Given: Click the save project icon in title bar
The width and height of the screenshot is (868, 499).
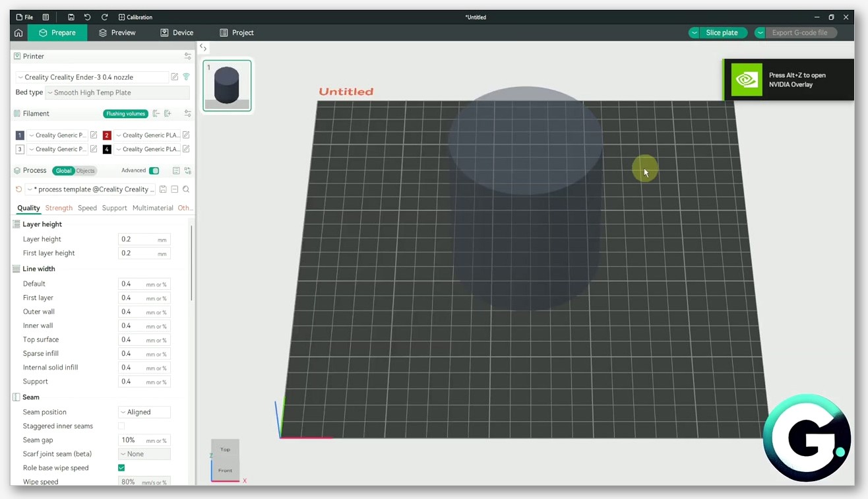Looking at the screenshot, I should click(x=71, y=17).
